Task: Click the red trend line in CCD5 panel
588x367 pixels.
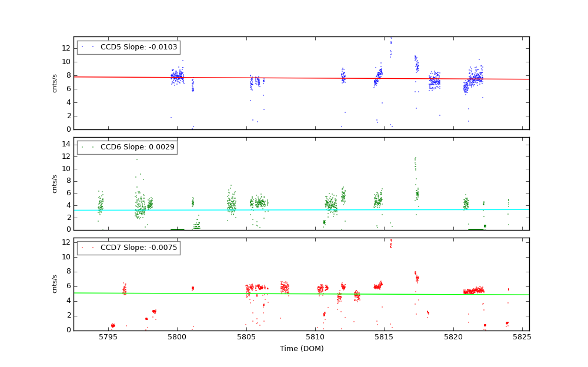Action: (294, 78)
